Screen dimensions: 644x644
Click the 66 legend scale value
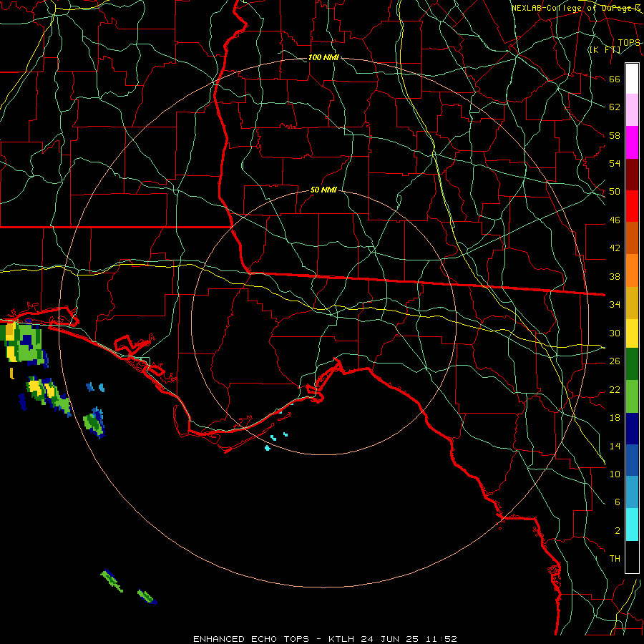coord(615,79)
